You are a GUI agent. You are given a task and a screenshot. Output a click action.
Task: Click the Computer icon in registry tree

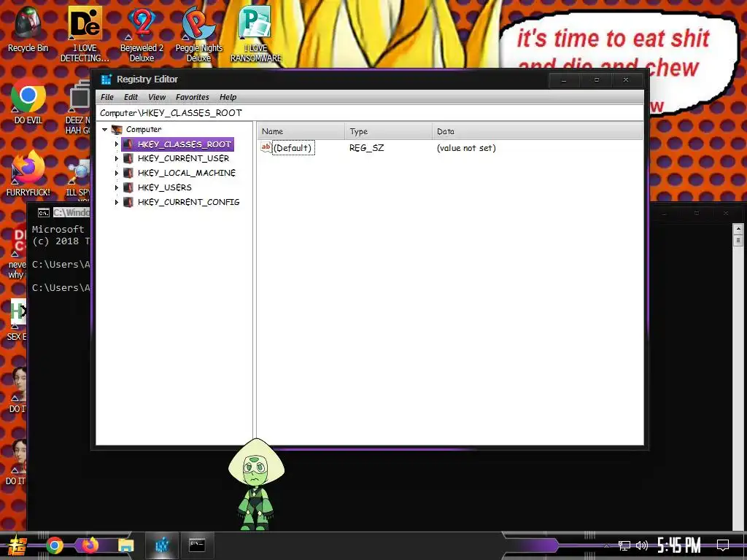click(x=117, y=130)
